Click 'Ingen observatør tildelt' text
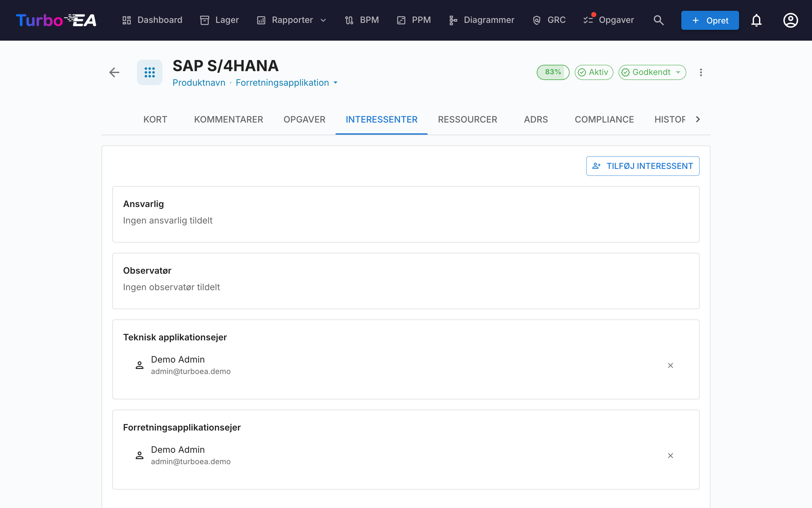The height and width of the screenshot is (508, 812). pyautogui.click(x=172, y=287)
